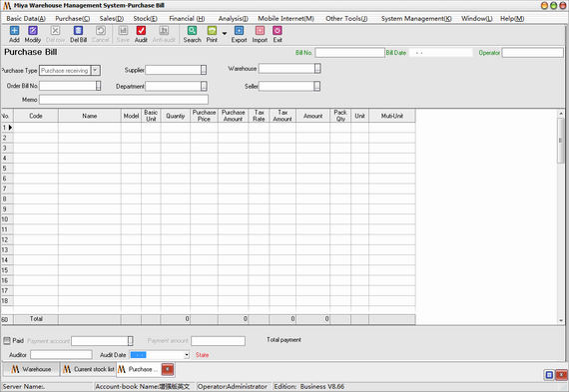Click the grid scrollbar down arrow
Viewport: 569px width, 392px height.
(561, 320)
